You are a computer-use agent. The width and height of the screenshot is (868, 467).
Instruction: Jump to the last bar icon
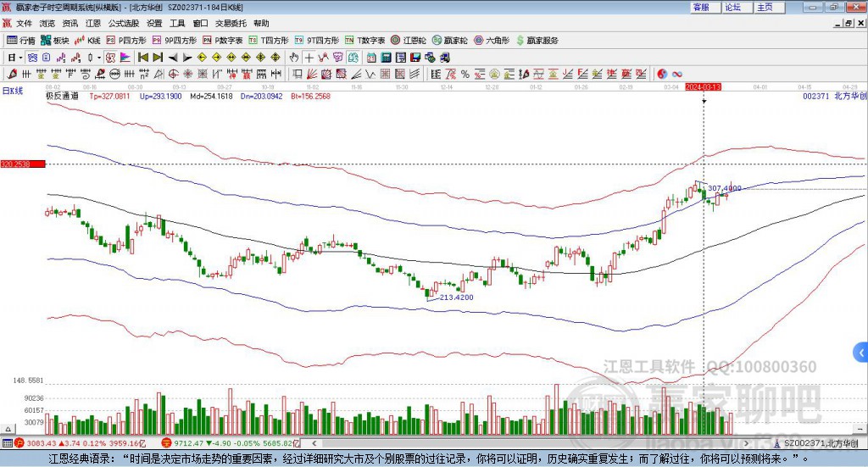158,58
